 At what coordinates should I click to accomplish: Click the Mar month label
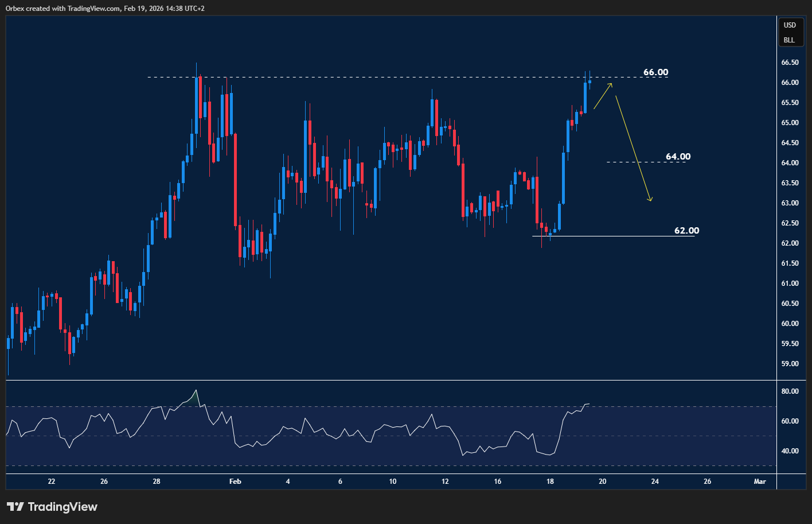point(760,482)
